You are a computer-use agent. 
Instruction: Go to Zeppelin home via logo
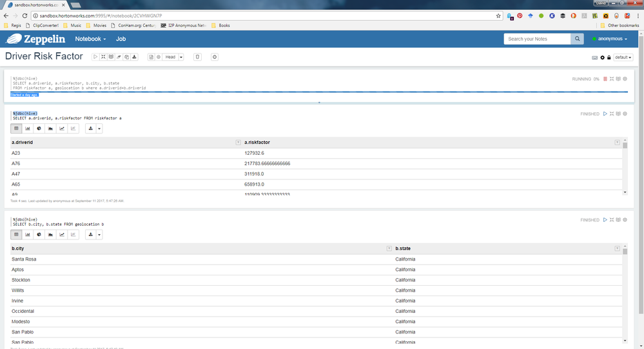(35, 39)
